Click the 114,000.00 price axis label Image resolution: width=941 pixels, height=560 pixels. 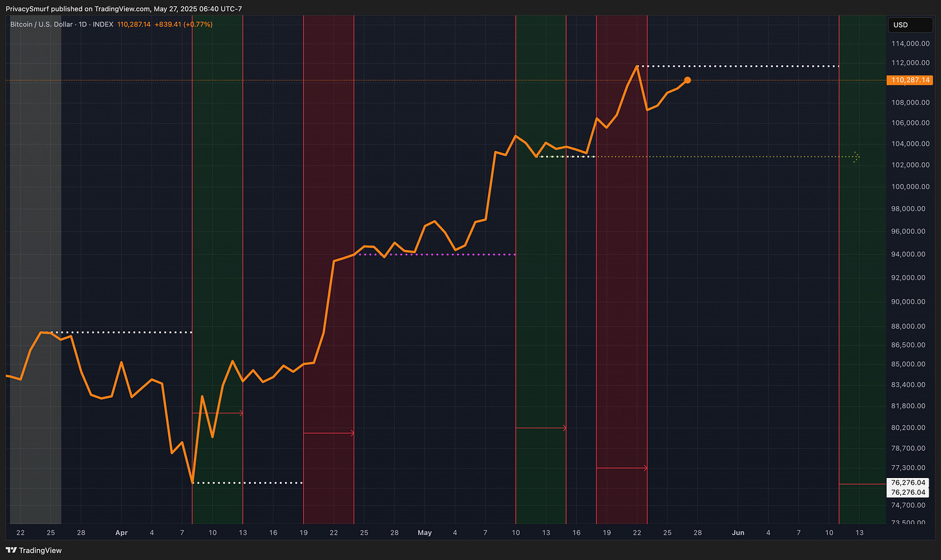tap(911, 44)
